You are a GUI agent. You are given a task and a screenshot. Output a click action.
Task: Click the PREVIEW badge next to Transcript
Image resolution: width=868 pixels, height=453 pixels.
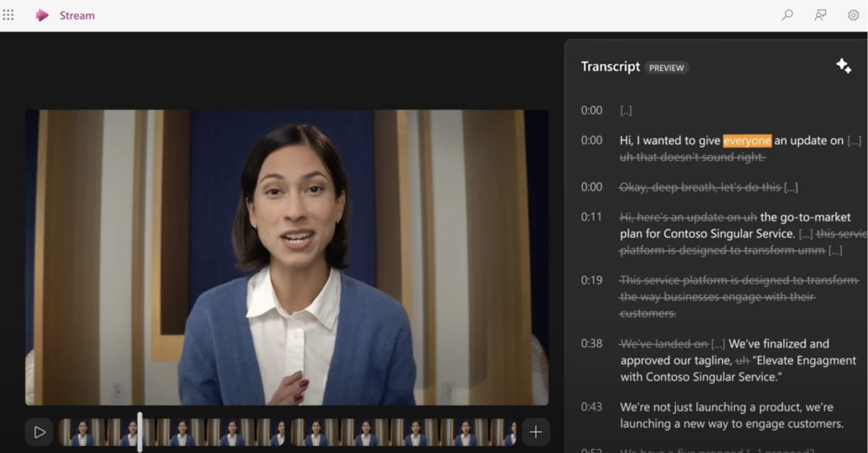[x=666, y=68]
